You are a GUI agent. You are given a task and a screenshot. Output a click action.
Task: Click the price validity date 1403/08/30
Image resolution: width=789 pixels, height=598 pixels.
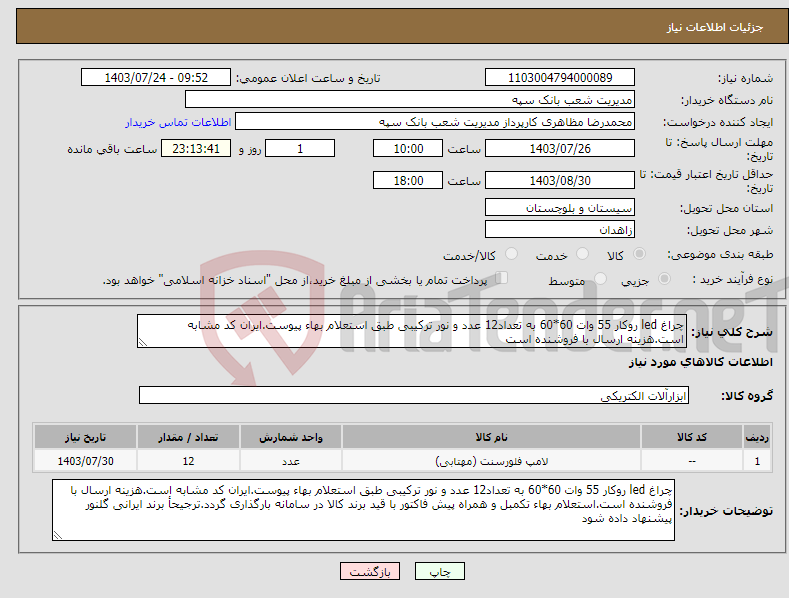[x=560, y=180]
